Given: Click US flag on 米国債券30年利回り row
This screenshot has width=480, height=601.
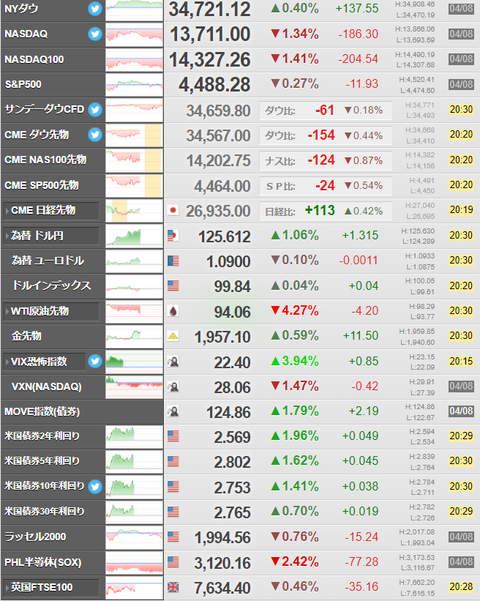Looking at the screenshot, I should [x=173, y=512].
